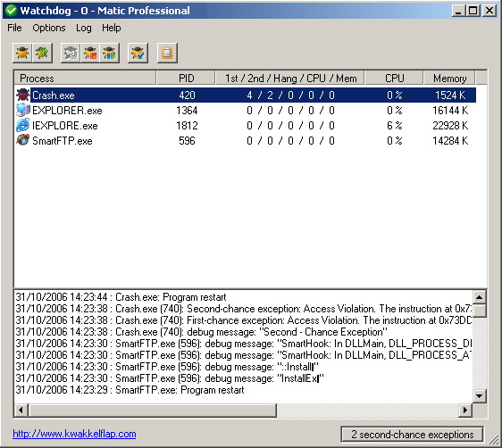The height and width of the screenshot is (448, 502).
Task: Click the "::Install" debug message log line
Action: tap(167, 367)
